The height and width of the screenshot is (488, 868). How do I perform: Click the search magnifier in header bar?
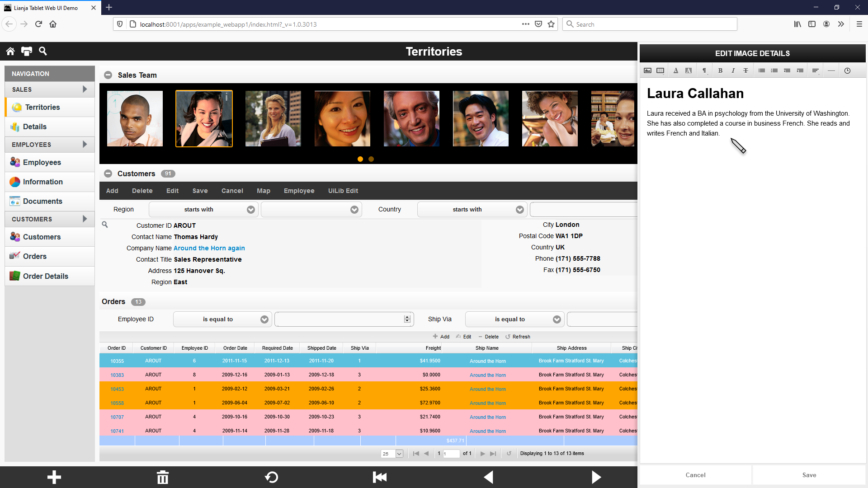[43, 51]
